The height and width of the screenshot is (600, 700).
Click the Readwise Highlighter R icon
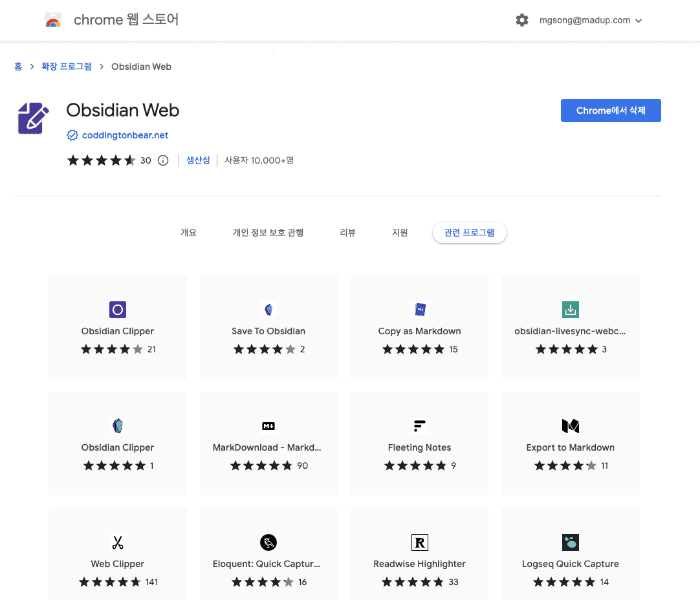pyautogui.click(x=420, y=542)
